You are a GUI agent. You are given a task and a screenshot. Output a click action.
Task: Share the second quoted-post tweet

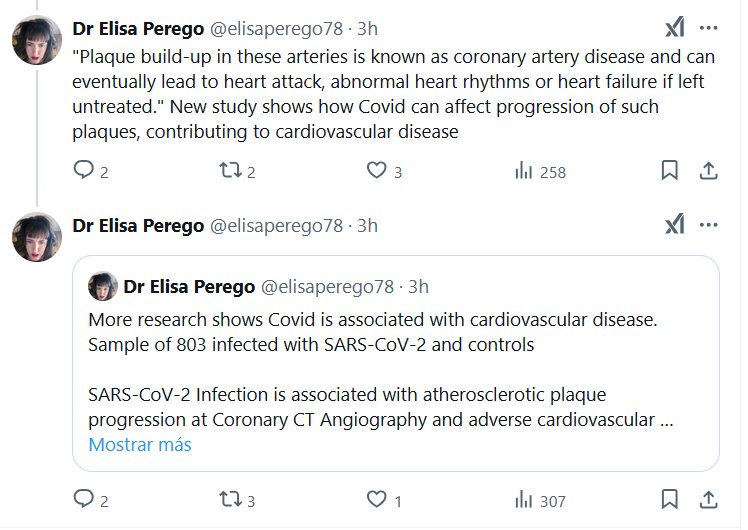708,499
